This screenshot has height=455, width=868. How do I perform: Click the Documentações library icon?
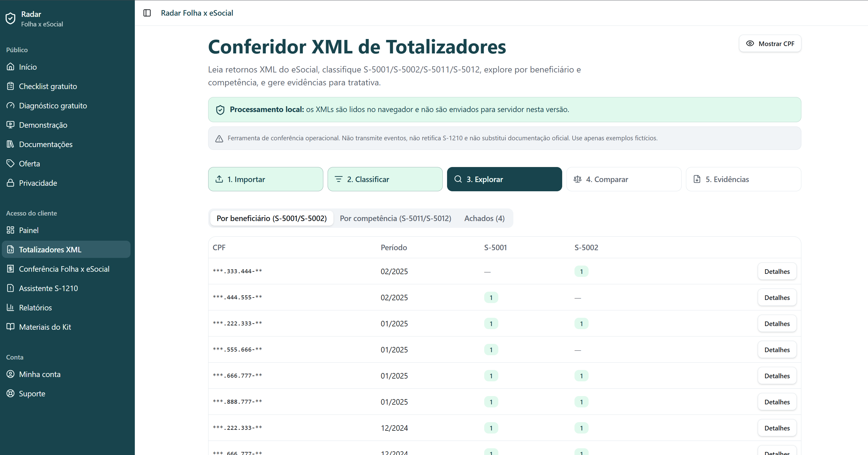(x=10, y=144)
